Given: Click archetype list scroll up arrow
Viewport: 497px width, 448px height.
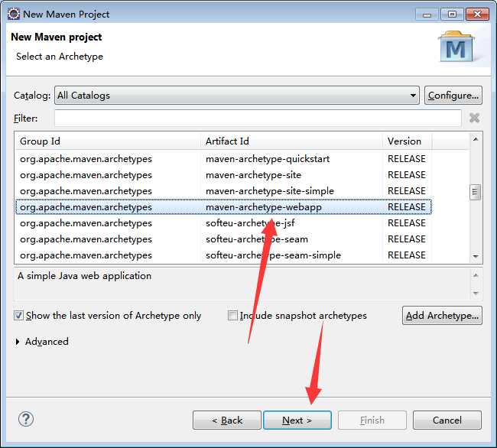Looking at the screenshot, I should 476,139.
